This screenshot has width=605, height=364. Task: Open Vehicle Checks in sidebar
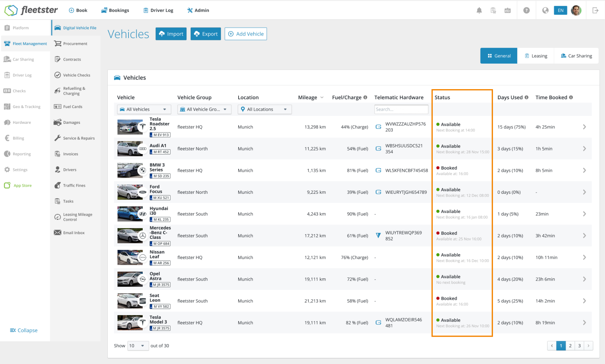tap(72, 75)
